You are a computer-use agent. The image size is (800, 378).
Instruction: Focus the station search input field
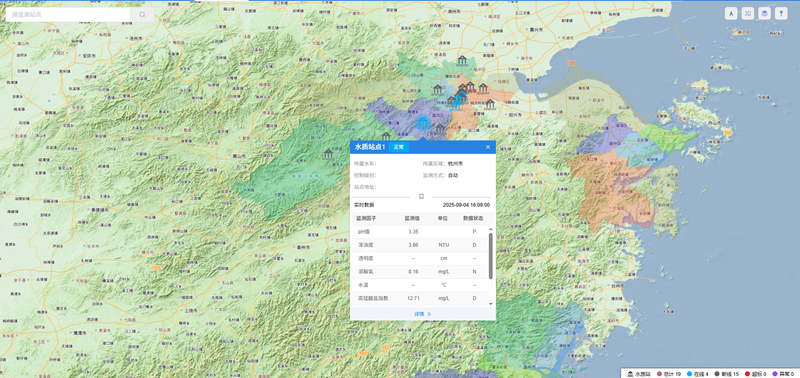click(68, 15)
